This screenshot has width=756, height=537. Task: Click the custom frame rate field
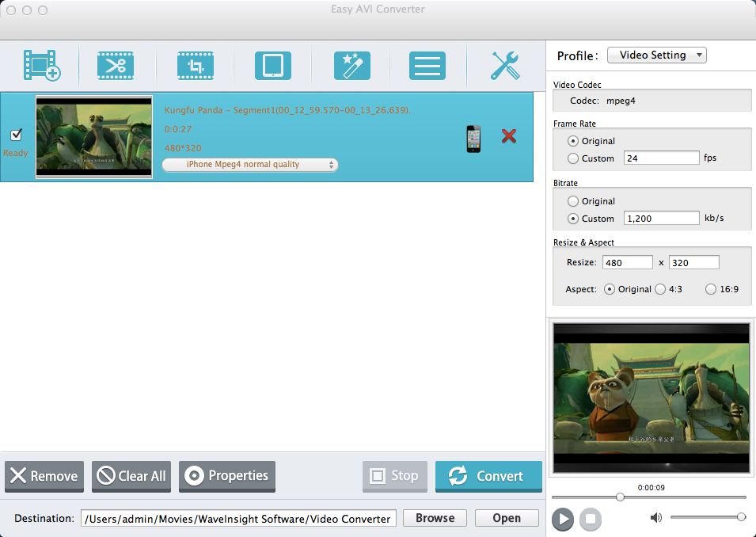coord(661,158)
